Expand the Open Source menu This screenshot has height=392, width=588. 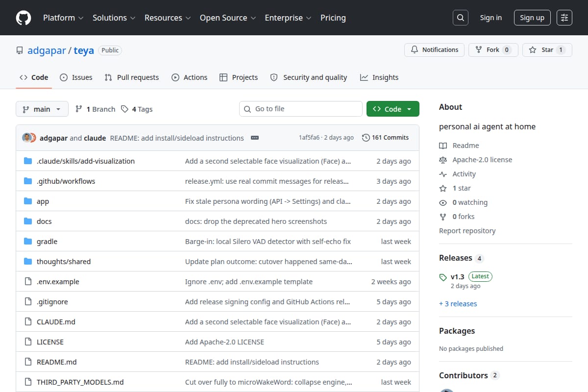click(x=228, y=18)
